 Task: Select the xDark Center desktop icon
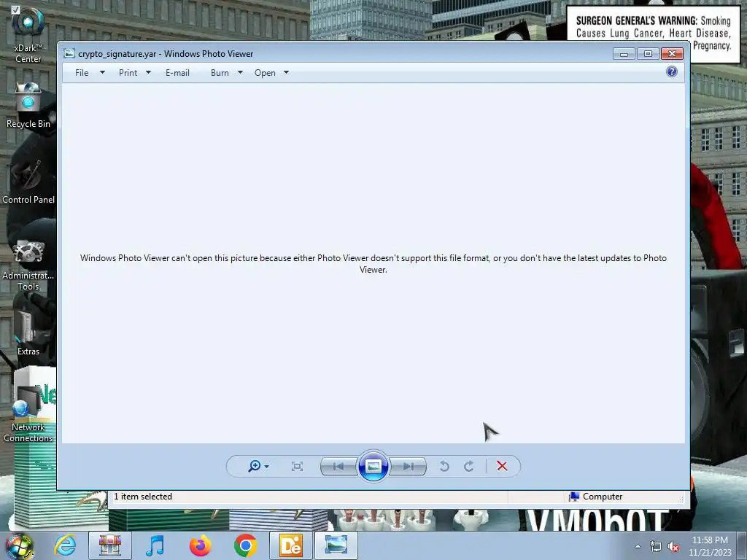pos(28,36)
